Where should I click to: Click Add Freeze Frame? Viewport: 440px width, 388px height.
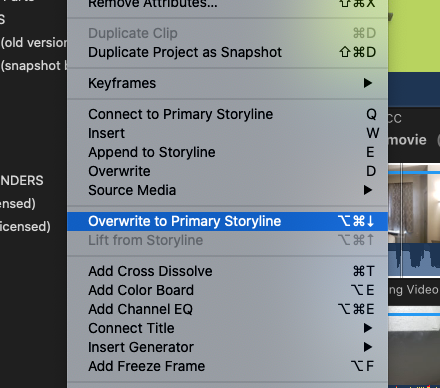(227, 366)
